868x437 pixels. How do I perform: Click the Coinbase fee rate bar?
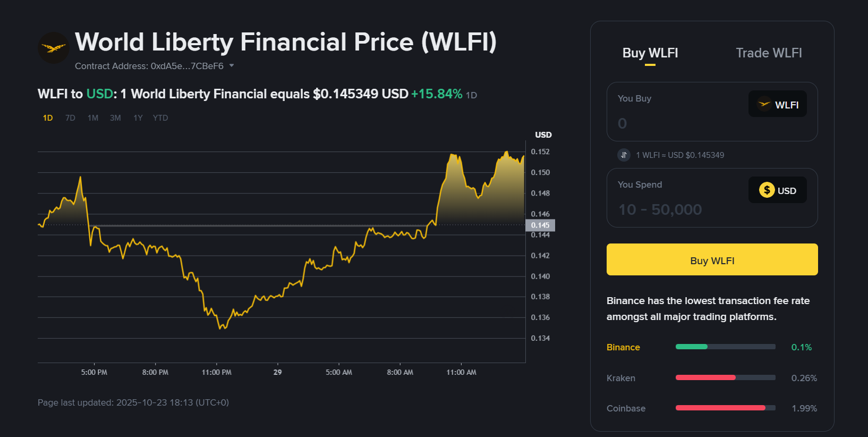point(726,408)
